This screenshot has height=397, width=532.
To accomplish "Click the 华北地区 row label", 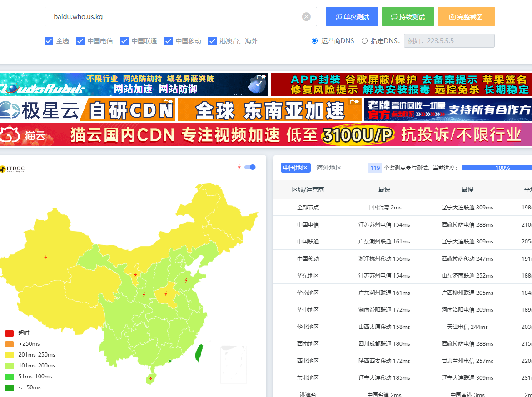I will 308,327.
